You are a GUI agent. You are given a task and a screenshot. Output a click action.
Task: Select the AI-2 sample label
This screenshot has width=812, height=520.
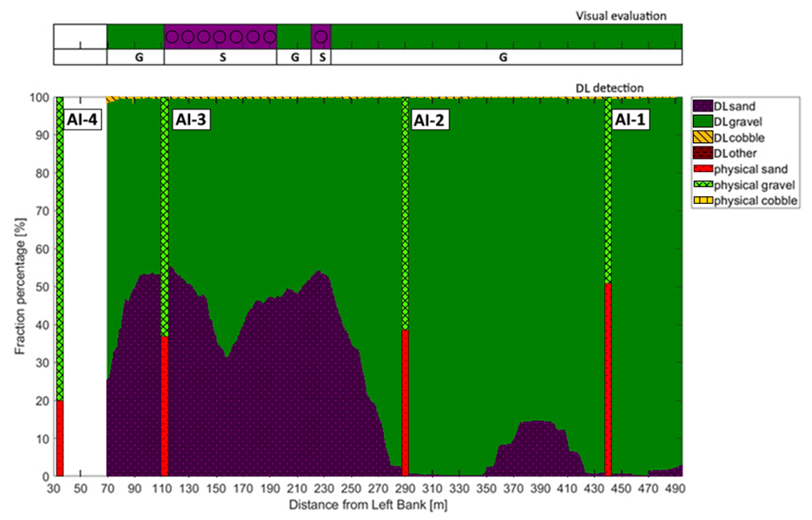428,120
